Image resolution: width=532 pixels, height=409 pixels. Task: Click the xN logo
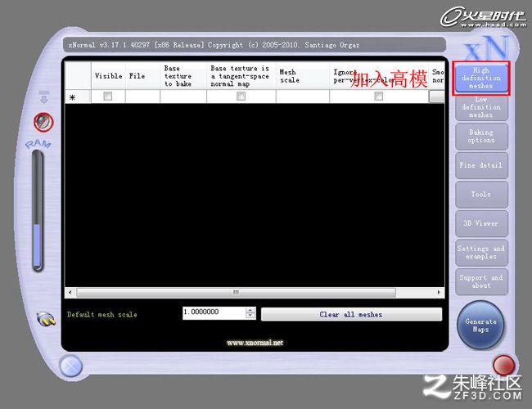(488, 48)
